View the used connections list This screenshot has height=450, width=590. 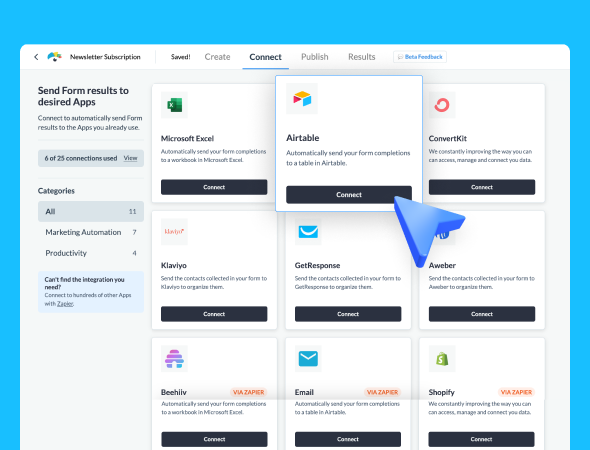(130, 158)
